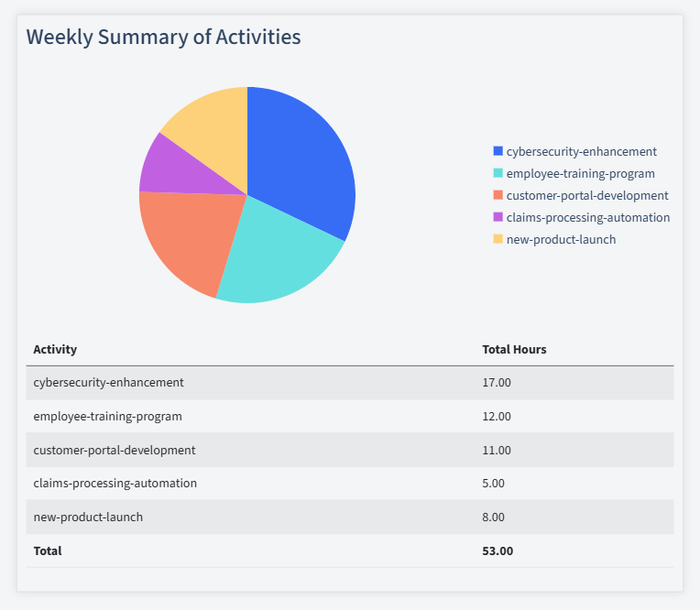Toggle new-product-launch legend label

561,239
